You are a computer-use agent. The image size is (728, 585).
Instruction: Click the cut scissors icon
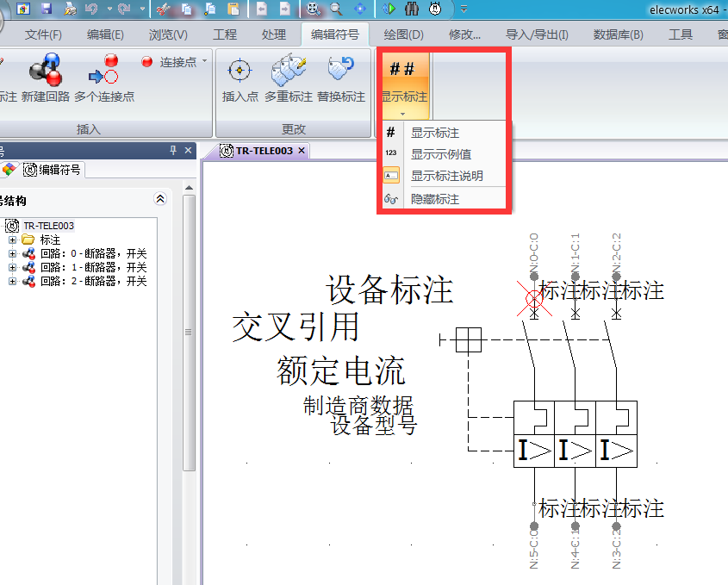coord(163,9)
